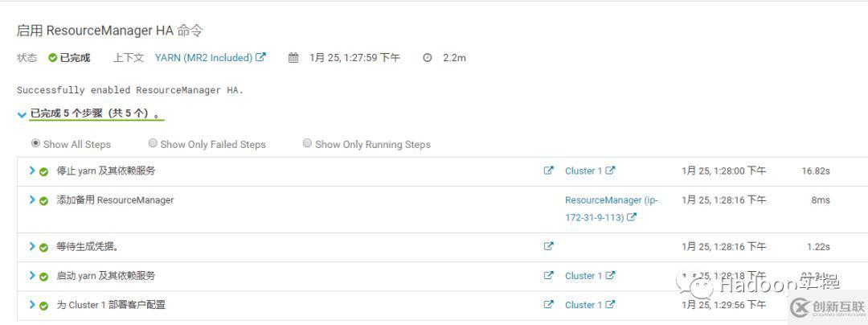868x325 pixels.
Task: Click external link icon in 停止 yarn step row
Action: (x=548, y=171)
